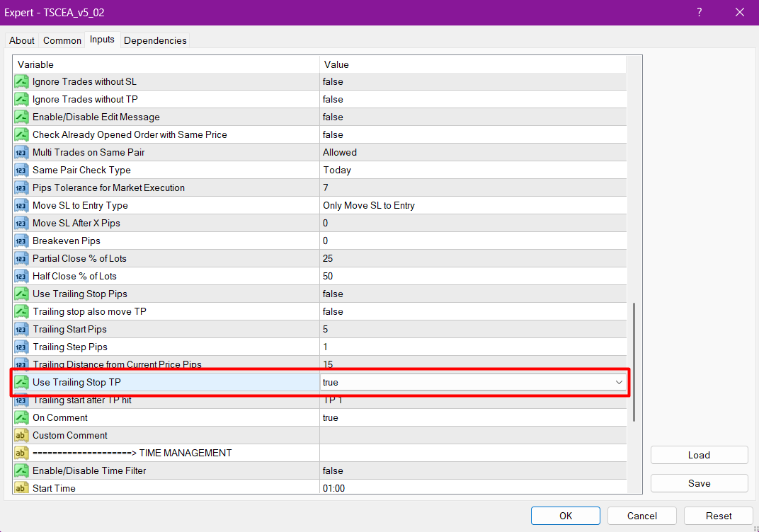The height and width of the screenshot is (532, 759).
Task: Click the icon beside Use Trailing Stop Pips
Action: click(21, 294)
